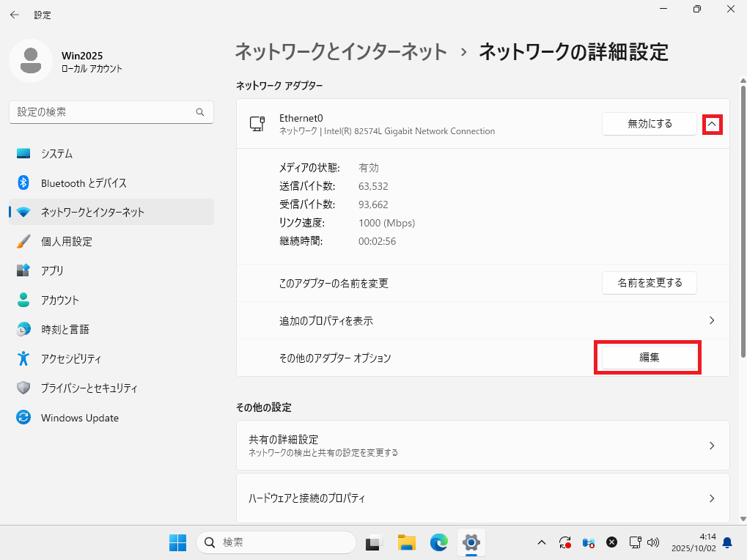The image size is (747, 560).
Task: Click 編集 for other adapter options
Action: [x=649, y=358]
